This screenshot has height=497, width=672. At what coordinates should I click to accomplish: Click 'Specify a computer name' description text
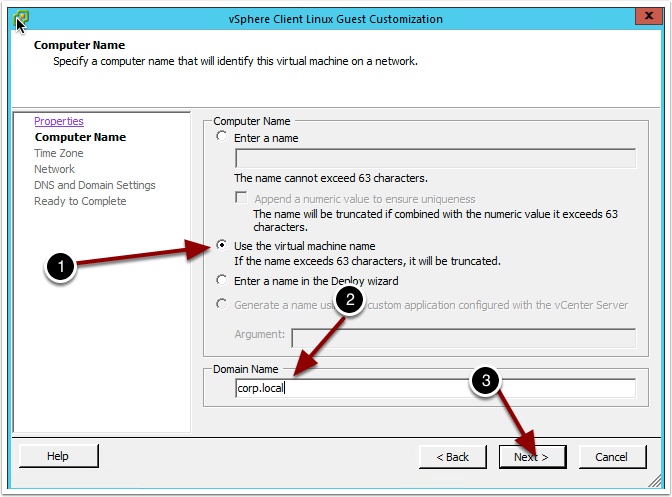click(x=235, y=61)
